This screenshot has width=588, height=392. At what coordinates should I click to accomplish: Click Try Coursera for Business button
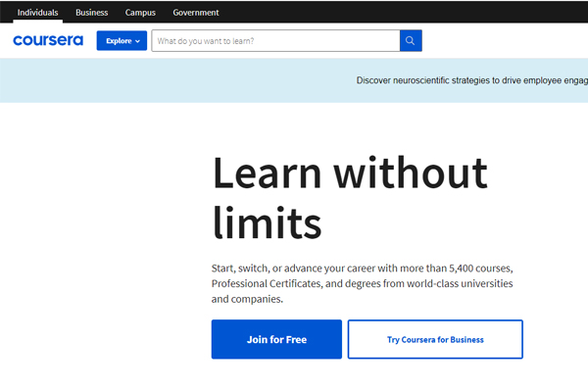click(x=435, y=340)
